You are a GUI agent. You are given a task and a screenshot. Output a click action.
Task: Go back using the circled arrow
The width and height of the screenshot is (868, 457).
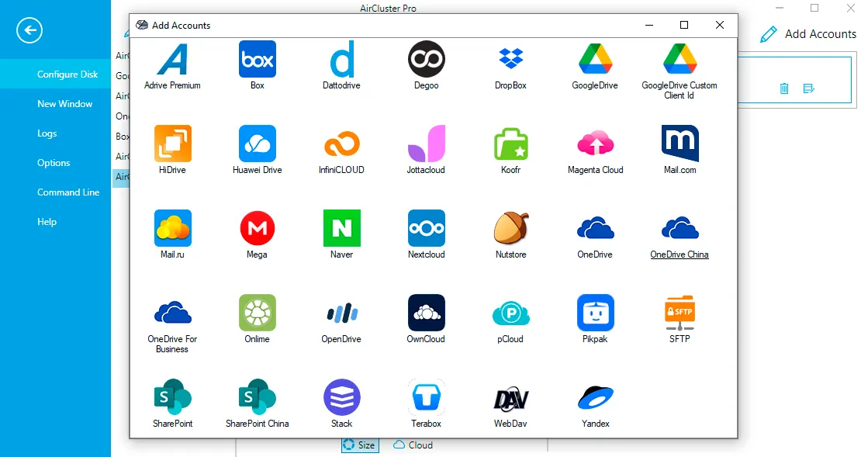tap(29, 30)
